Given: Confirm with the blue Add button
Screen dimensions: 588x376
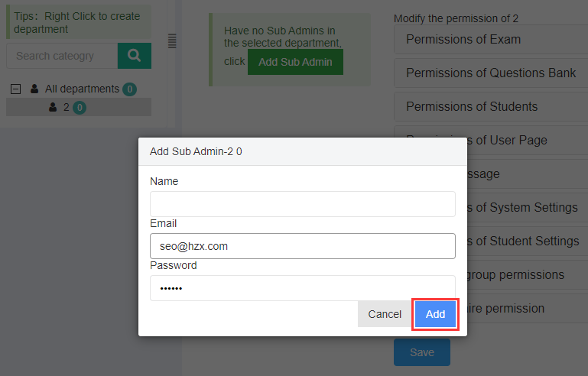Looking at the screenshot, I should click(435, 314).
